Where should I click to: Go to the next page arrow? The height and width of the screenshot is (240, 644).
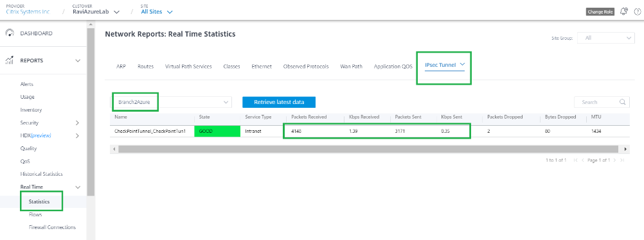click(614, 160)
